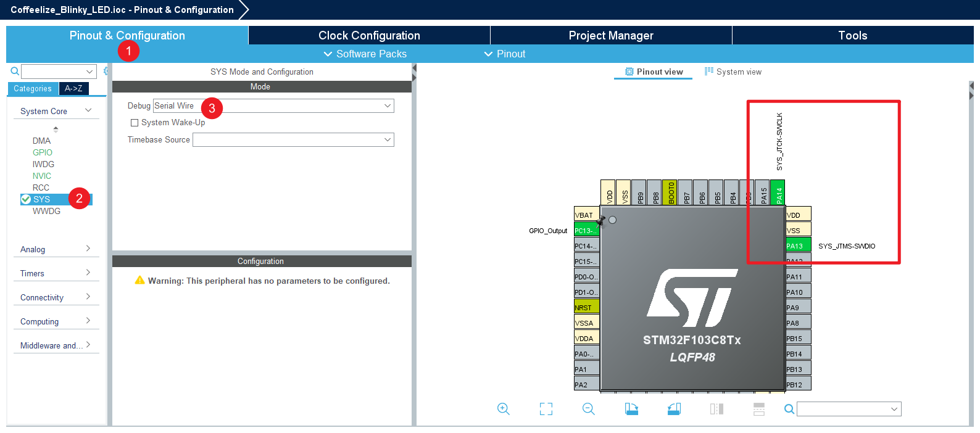Click the zoom in magnifier icon

click(x=503, y=409)
